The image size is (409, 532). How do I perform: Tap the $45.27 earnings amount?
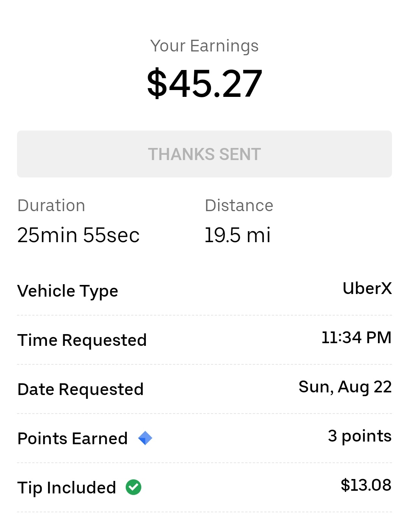tap(204, 84)
